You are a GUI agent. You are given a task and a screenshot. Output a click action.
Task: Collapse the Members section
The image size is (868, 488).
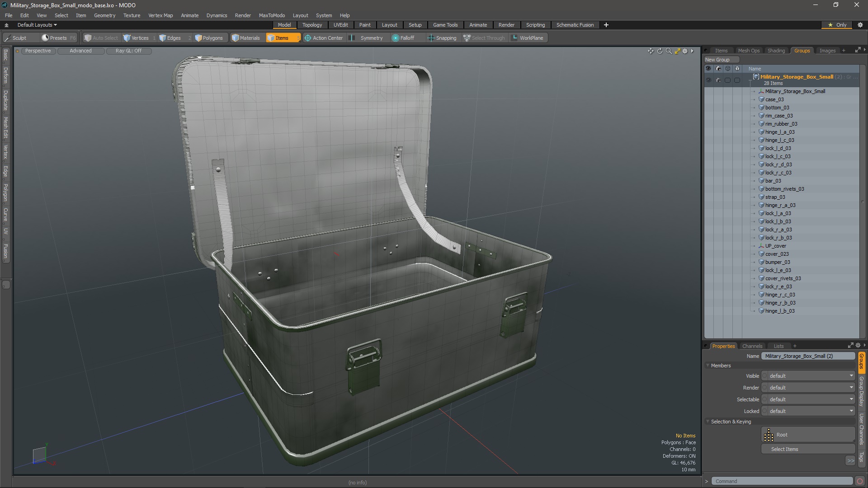point(708,366)
